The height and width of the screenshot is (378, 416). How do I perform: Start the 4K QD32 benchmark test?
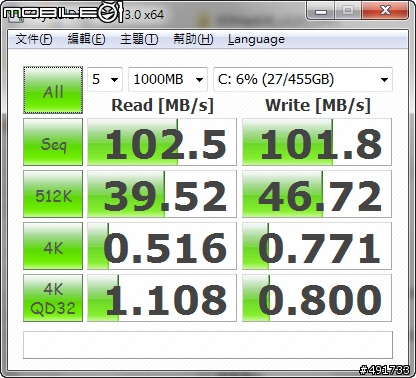tap(53, 298)
